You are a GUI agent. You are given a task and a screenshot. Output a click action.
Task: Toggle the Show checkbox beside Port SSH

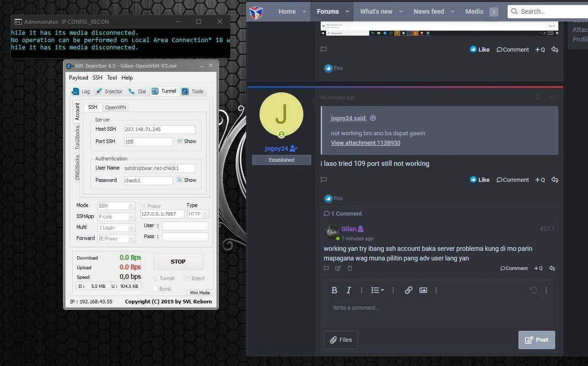click(x=180, y=141)
